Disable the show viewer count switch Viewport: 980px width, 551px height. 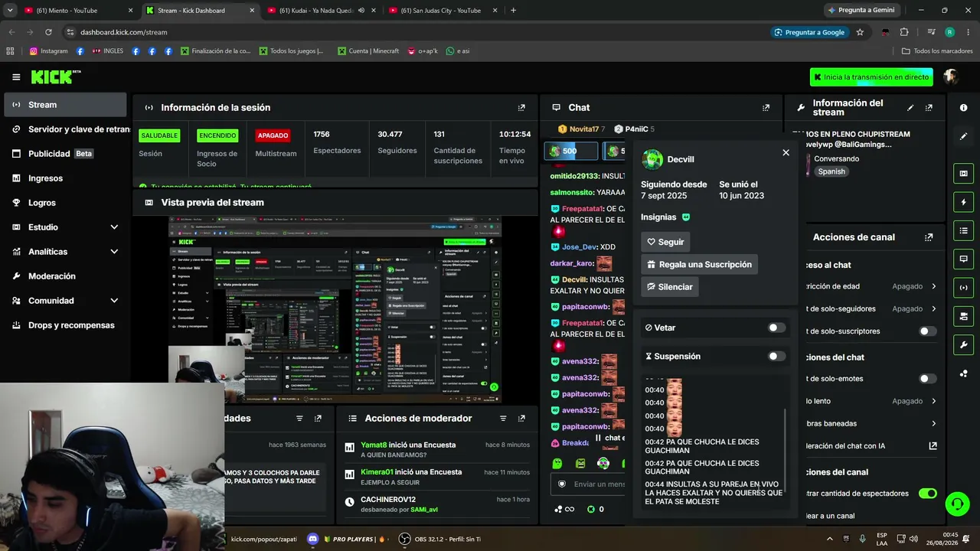(x=927, y=494)
